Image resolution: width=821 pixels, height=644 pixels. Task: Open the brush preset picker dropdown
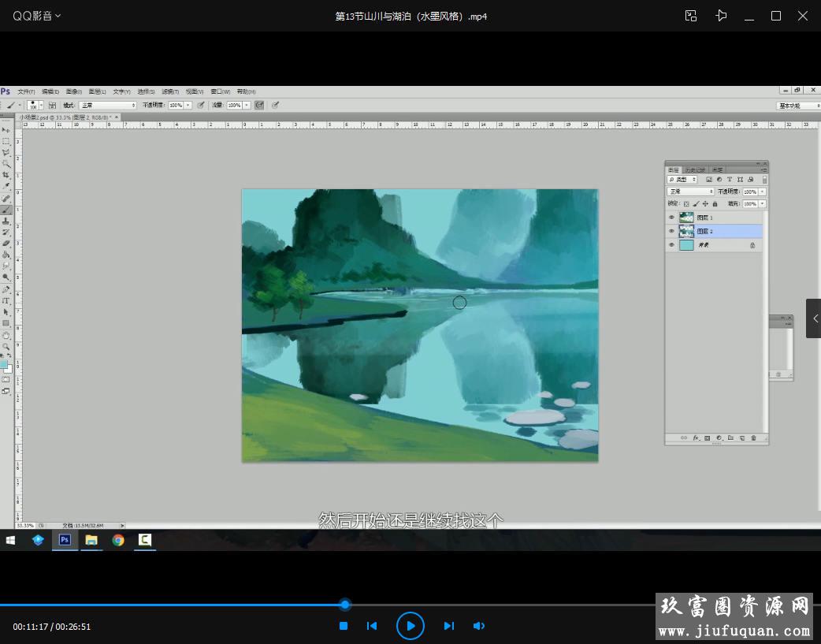41,106
